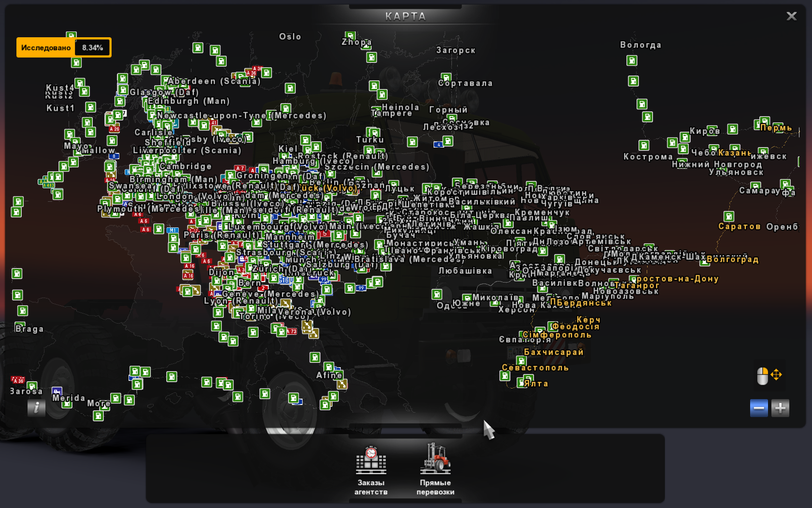Click the fuel station icon right of Oslo
The image size is (812, 508).
[350, 36]
